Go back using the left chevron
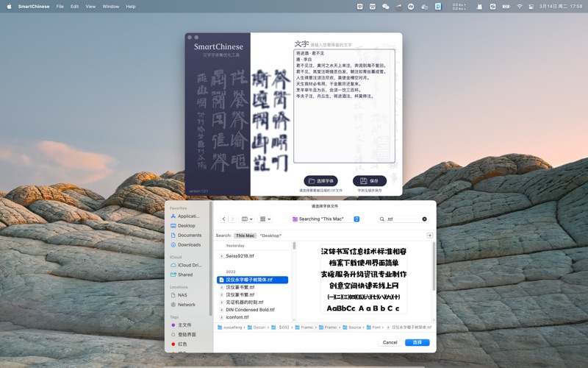Image resolution: width=588 pixels, height=368 pixels. (x=224, y=219)
